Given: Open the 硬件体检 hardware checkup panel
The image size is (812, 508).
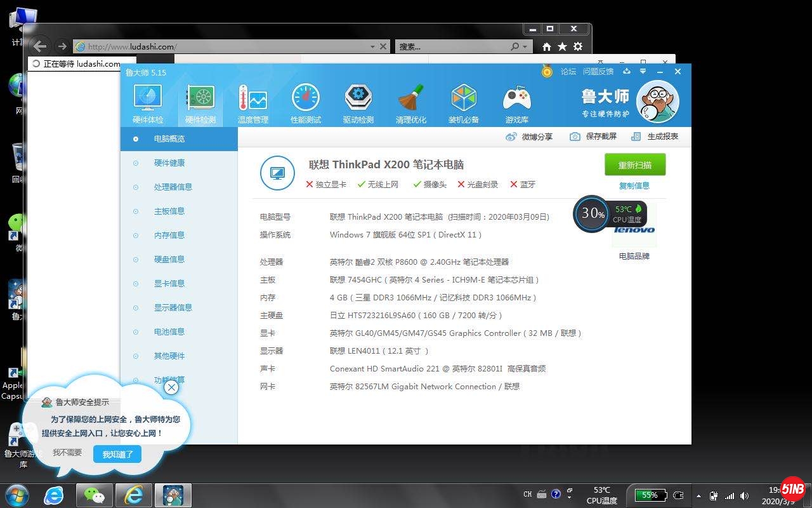Looking at the screenshot, I should [x=147, y=102].
